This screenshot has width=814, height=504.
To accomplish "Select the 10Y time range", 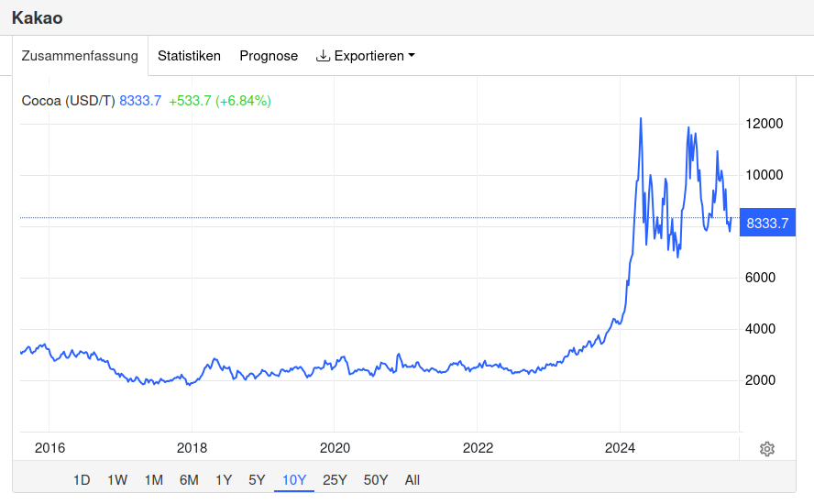I will coord(294,480).
